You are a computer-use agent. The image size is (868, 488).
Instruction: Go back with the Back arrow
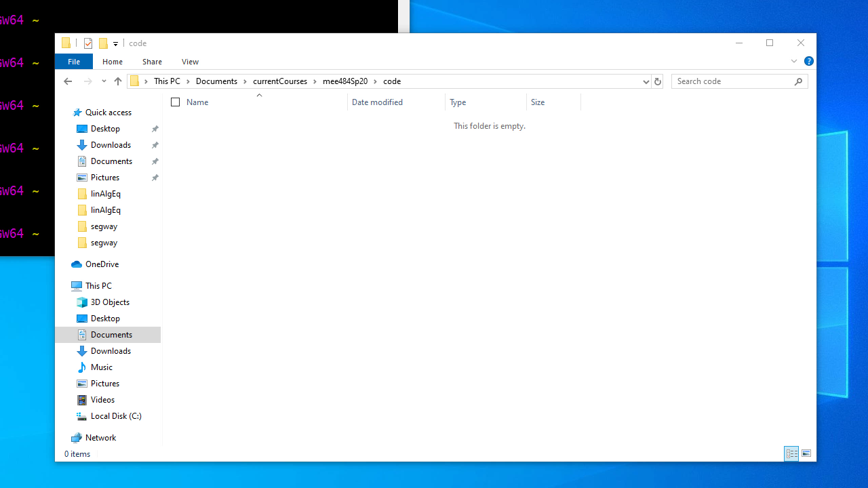point(68,81)
